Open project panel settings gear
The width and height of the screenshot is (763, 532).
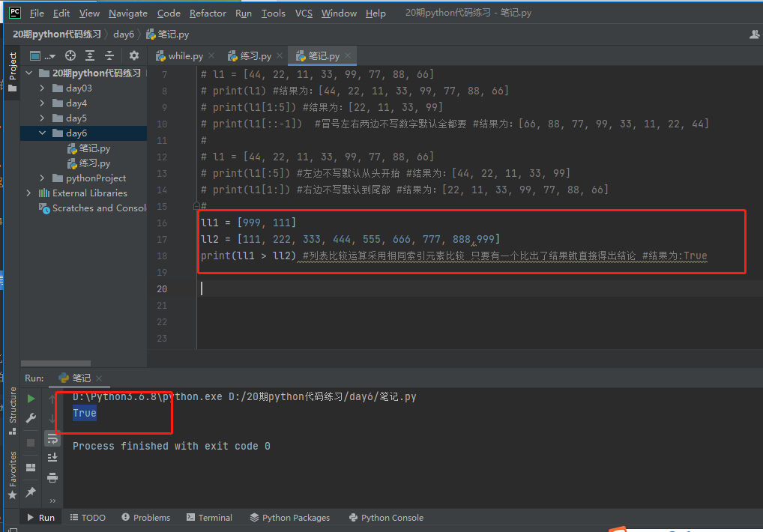tap(134, 56)
